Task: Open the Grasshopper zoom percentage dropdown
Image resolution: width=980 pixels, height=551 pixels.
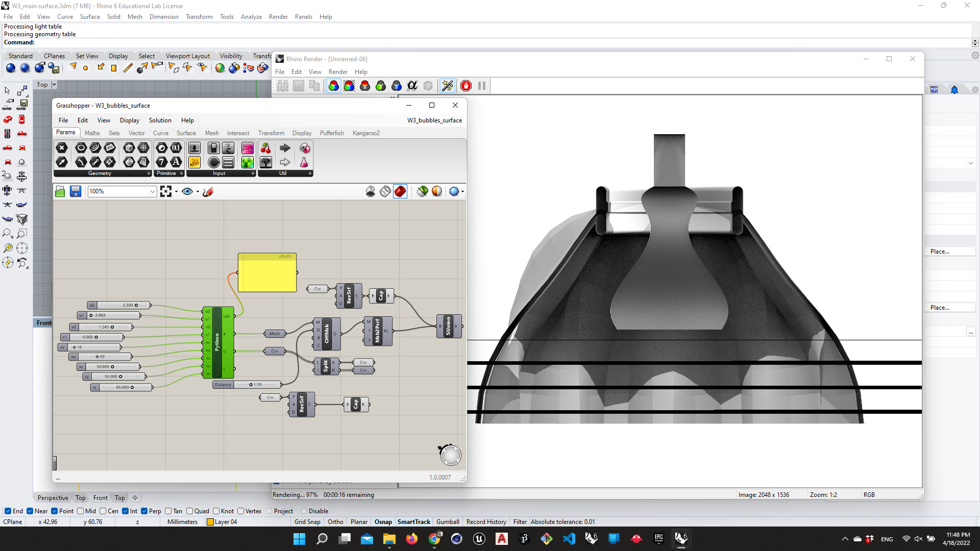Action: coord(152,191)
